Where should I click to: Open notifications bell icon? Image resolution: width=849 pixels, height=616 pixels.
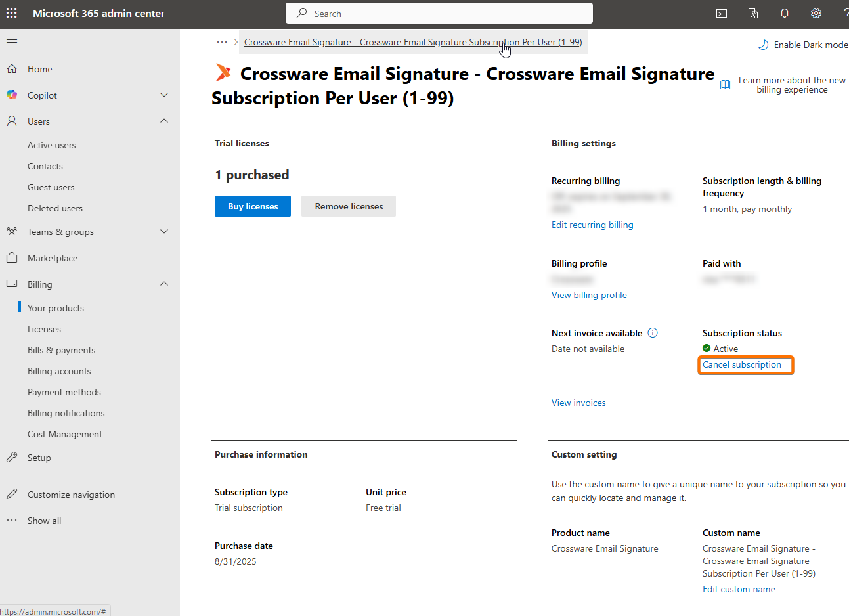point(785,13)
